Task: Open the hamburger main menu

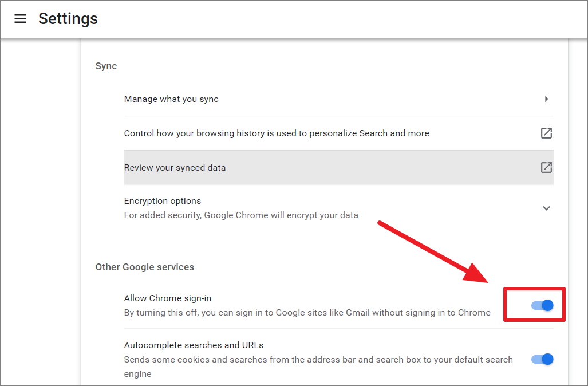Action: click(x=20, y=19)
